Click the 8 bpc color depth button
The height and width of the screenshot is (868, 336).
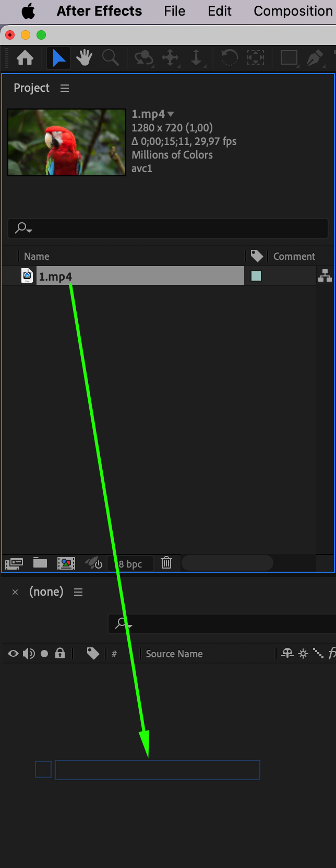130,564
